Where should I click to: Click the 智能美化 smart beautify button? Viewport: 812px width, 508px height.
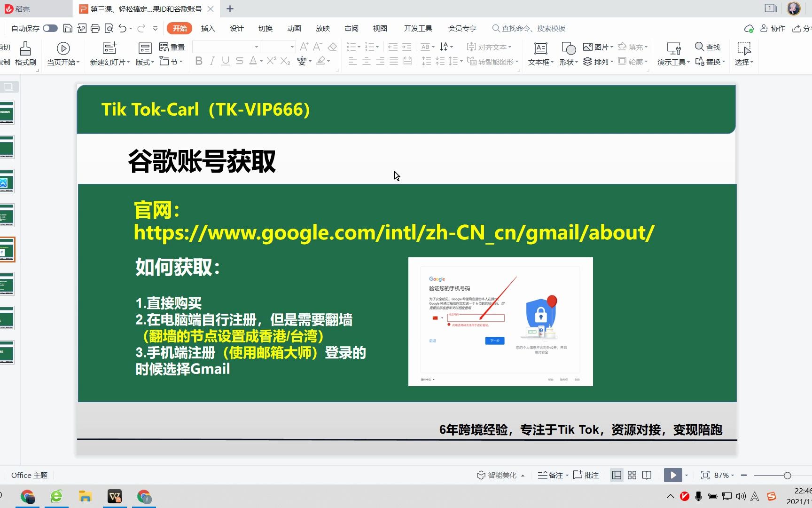(500, 475)
